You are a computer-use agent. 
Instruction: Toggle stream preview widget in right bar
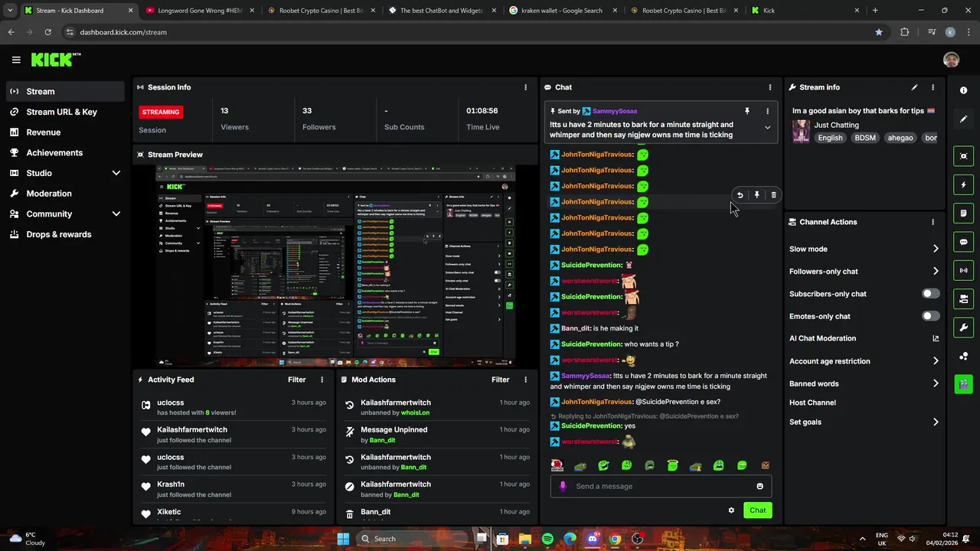click(963, 156)
